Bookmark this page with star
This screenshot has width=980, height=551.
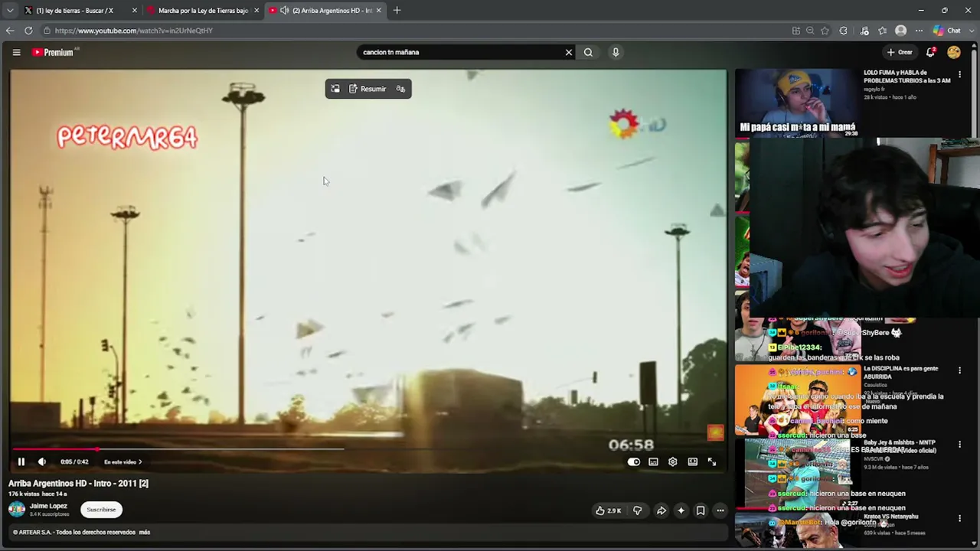point(825,31)
